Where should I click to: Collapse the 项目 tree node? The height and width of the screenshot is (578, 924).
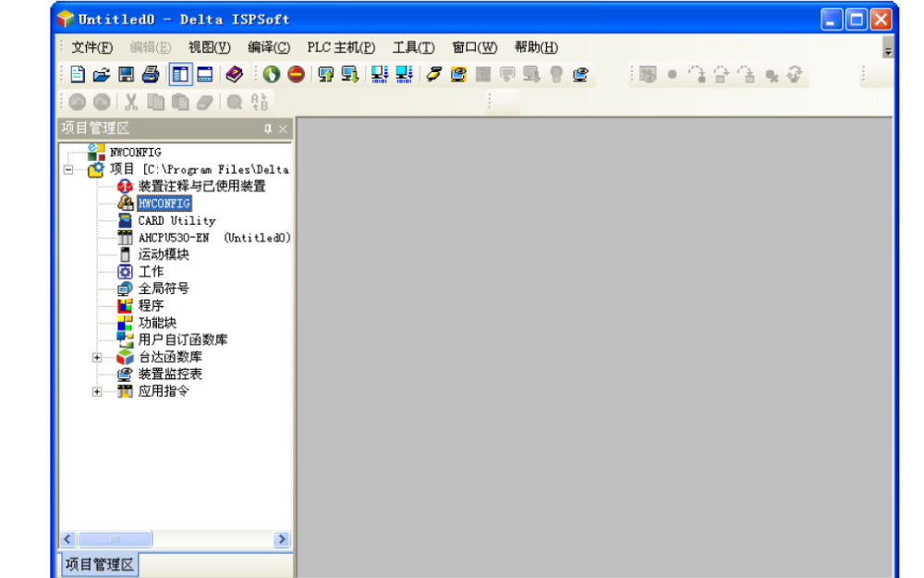(x=68, y=170)
